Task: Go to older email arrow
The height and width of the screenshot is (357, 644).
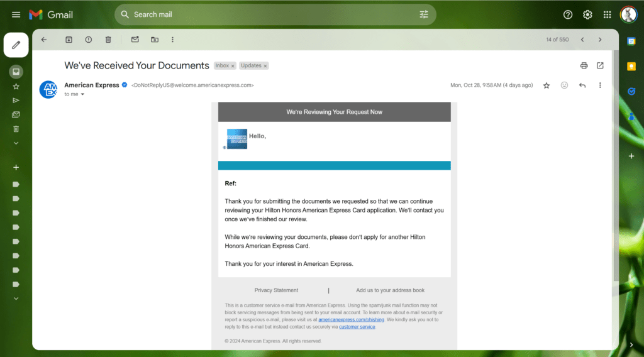Action: (599, 40)
